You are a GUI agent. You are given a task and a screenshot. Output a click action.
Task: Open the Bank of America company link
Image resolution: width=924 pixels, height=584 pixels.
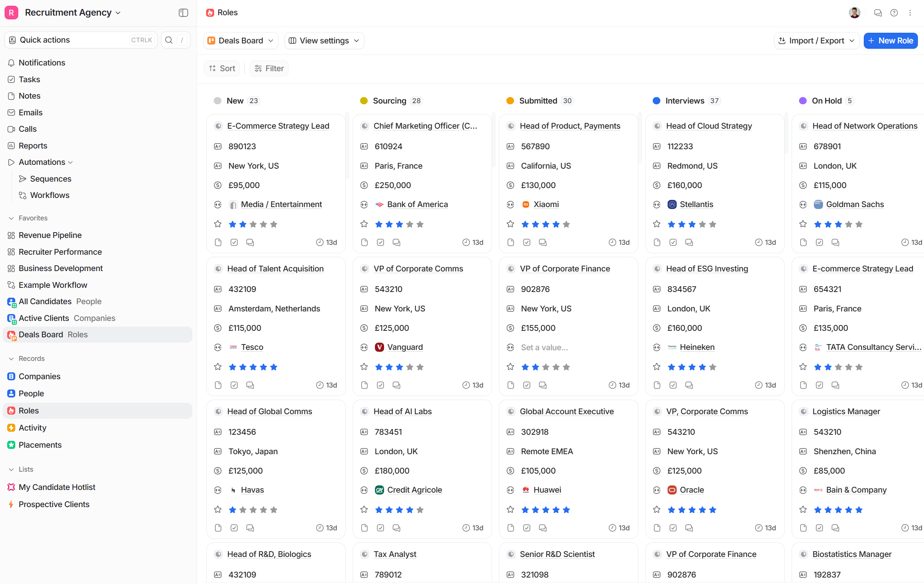418,204
